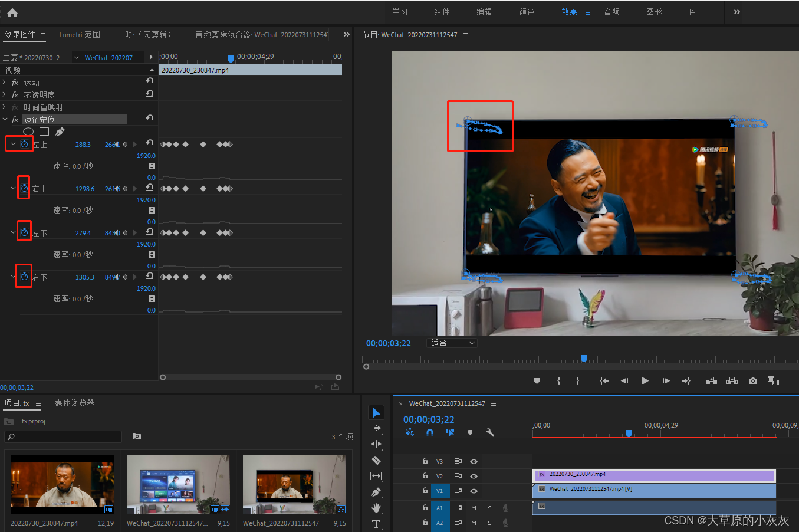The width and height of the screenshot is (799, 532).
Task: Click the Lift button in program monitor
Action: 711,381
